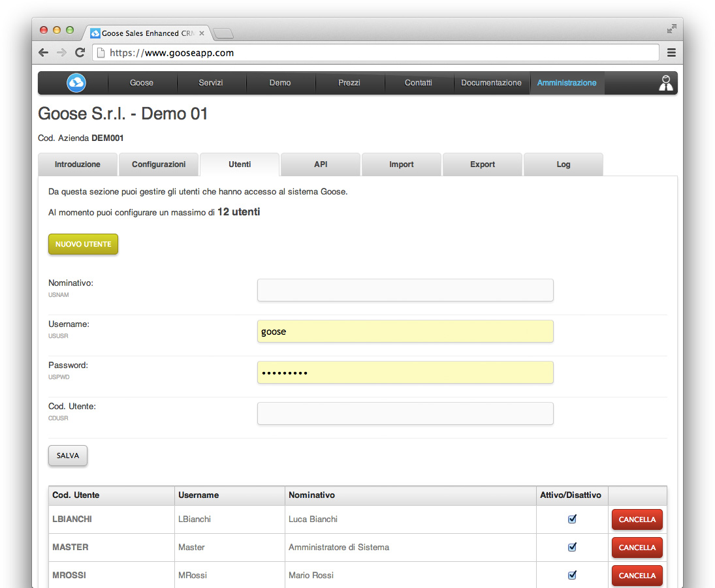Reload the page with the refresh icon

[80, 52]
